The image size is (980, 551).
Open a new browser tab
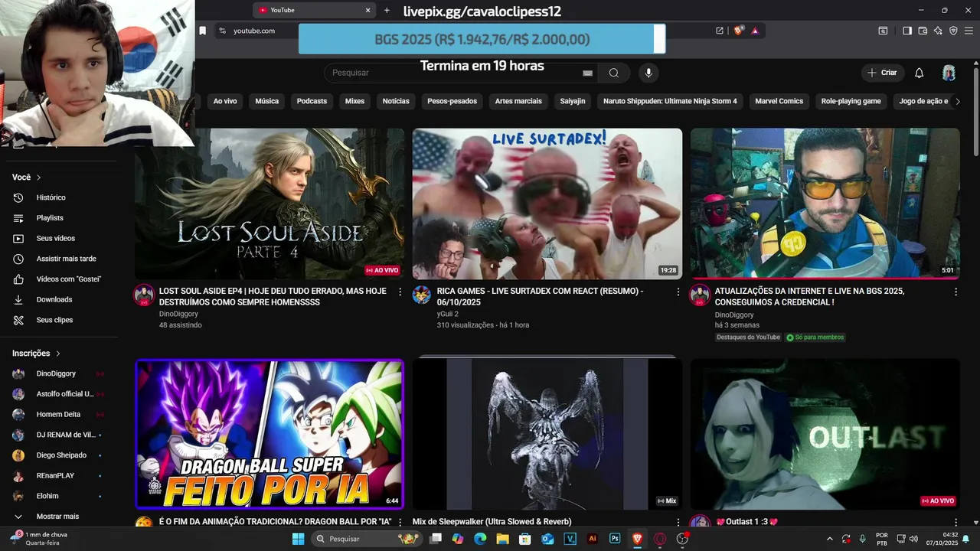click(387, 10)
